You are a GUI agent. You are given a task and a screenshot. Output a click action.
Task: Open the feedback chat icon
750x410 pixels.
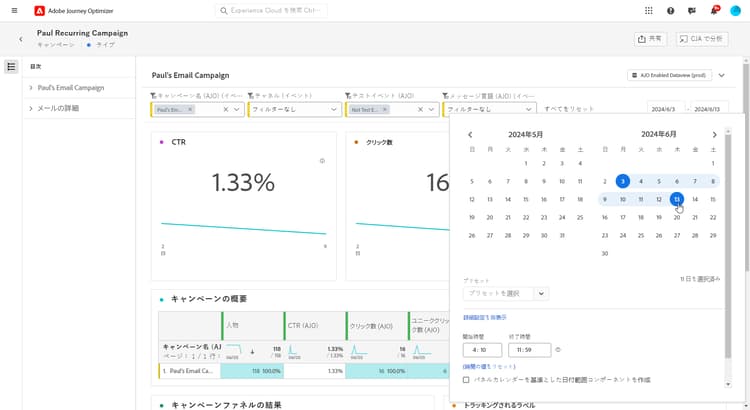click(692, 11)
